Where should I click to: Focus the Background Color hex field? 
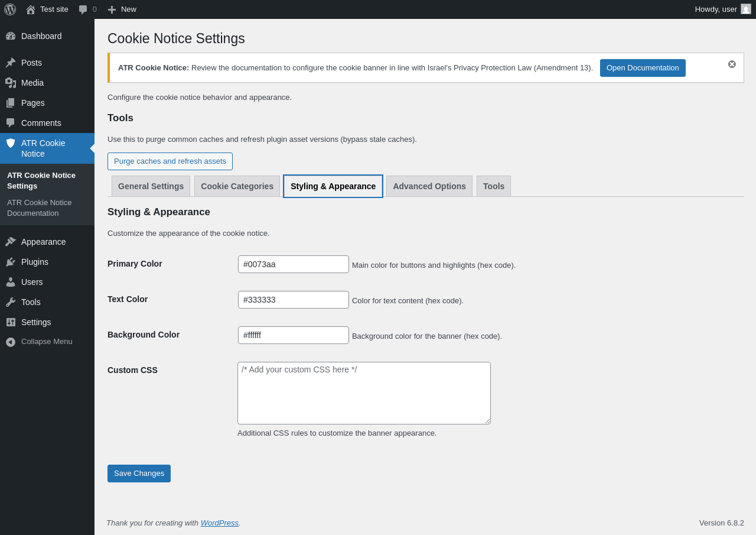(x=294, y=335)
